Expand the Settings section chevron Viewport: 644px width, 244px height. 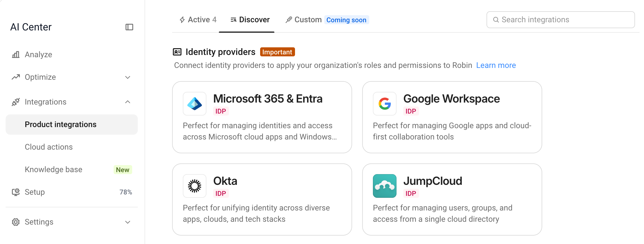click(128, 222)
